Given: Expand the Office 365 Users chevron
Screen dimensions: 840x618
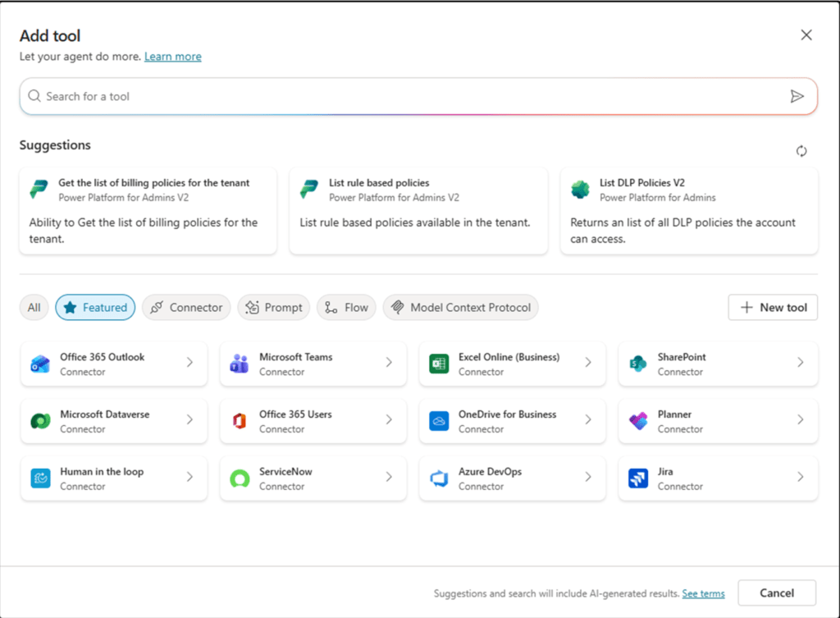Looking at the screenshot, I should click(x=389, y=419).
